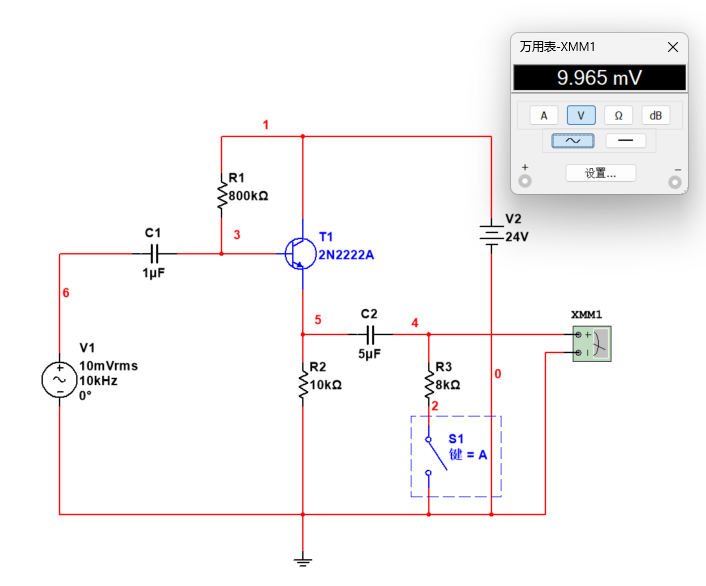Select capacitor C2 5µF
Viewport: 706px width, 586px height.
[x=369, y=333]
